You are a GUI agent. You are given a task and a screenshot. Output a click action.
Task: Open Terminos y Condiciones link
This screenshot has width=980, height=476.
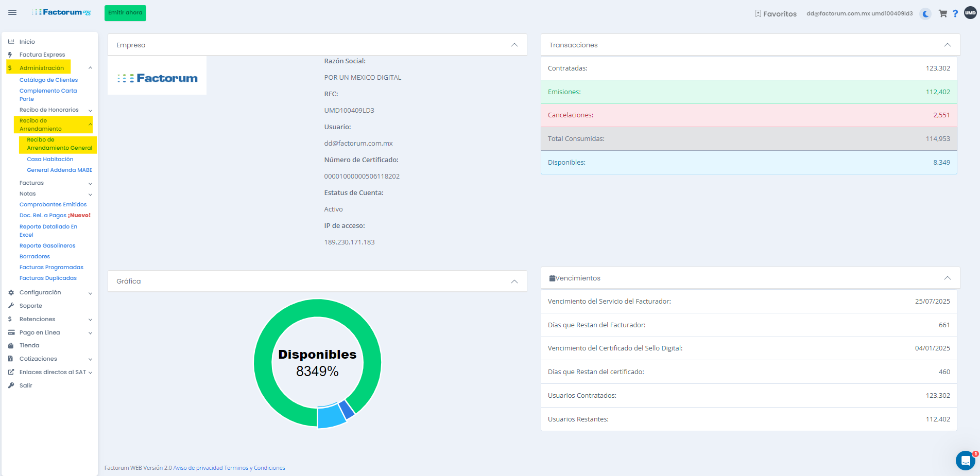(x=254, y=468)
